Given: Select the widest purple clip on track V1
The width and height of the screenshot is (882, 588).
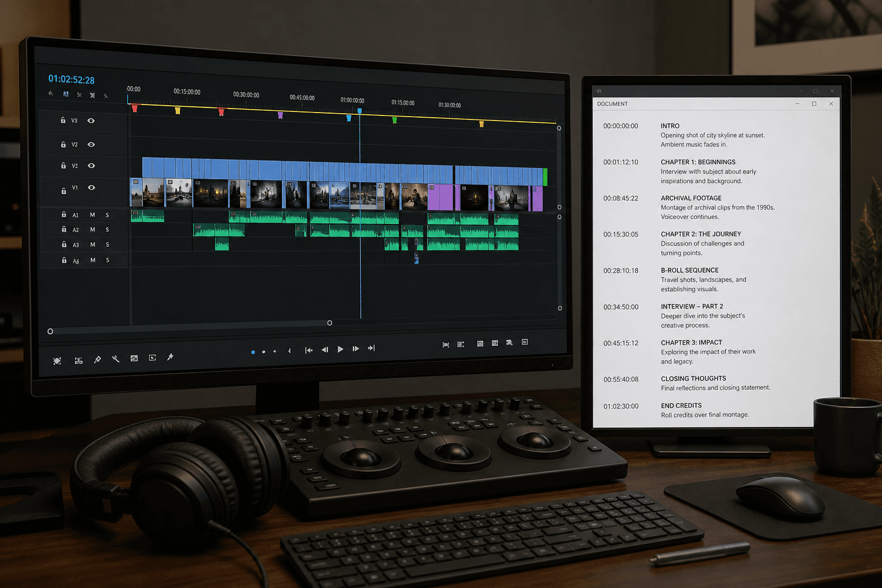Looking at the screenshot, I should click(441, 197).
